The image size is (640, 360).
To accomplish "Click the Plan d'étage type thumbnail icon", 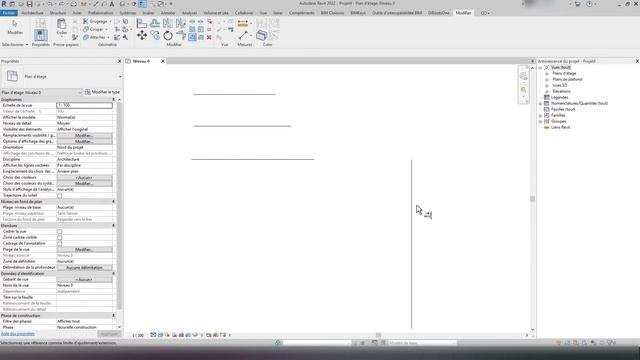I will (12, 76).
